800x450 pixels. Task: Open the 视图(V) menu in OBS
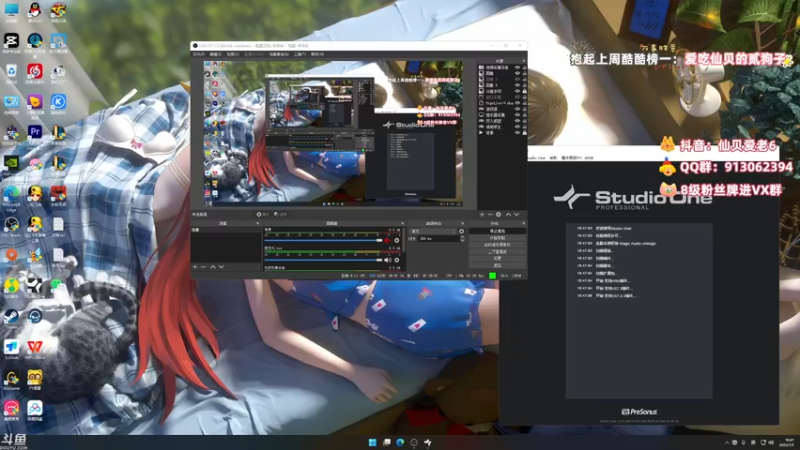[233, 54]
